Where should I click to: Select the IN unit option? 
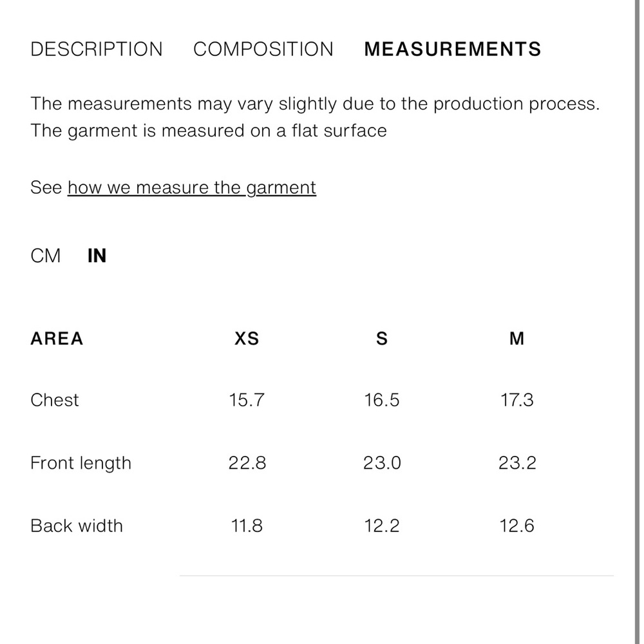click(97, 256)
